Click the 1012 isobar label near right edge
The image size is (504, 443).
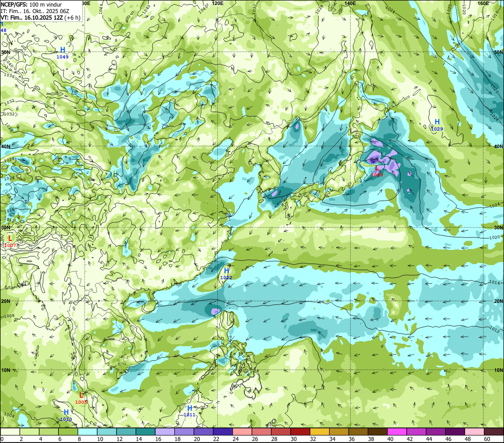click(495, 330)
